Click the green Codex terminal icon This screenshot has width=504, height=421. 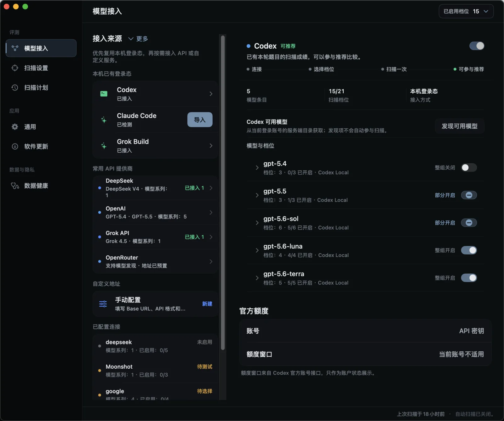[x=104, y=94]
